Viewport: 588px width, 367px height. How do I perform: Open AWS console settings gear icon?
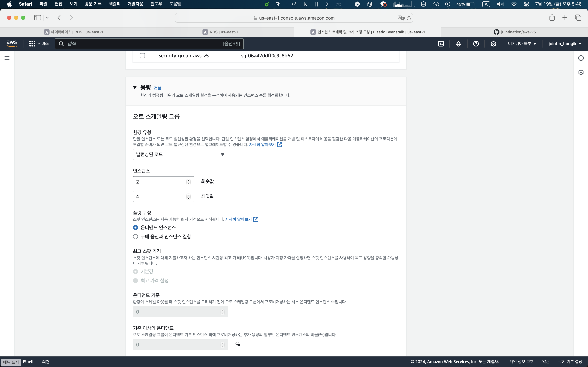493,44
